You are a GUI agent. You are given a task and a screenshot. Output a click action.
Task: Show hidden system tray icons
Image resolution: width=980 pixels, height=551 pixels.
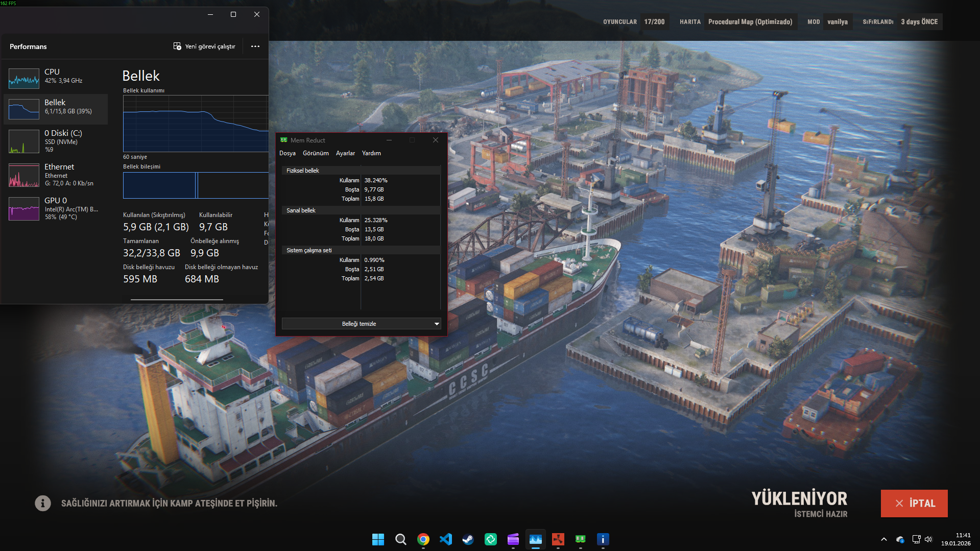coord(884,539)
